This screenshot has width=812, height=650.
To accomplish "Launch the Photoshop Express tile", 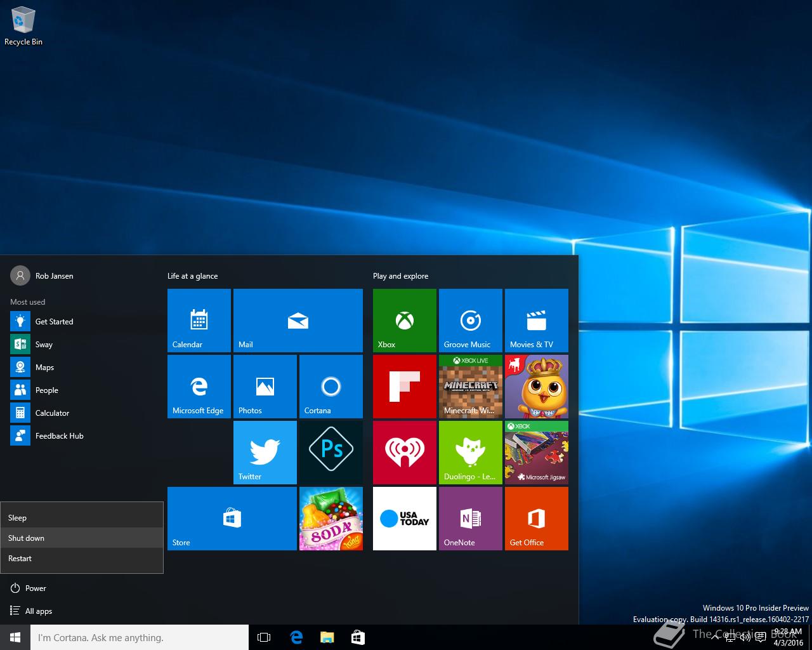I will click(331, 453).
